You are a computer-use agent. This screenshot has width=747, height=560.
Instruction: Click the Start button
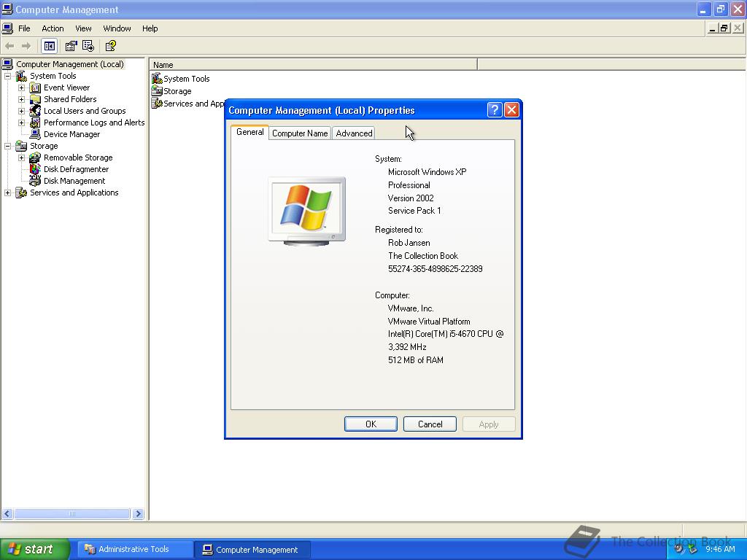click(x=35, y=549)
